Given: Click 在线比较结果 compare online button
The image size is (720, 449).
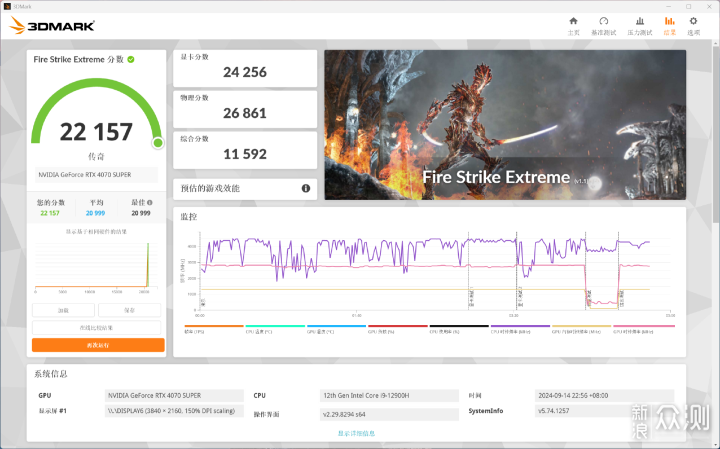Looking at the screenshot, I should point(96,328).
